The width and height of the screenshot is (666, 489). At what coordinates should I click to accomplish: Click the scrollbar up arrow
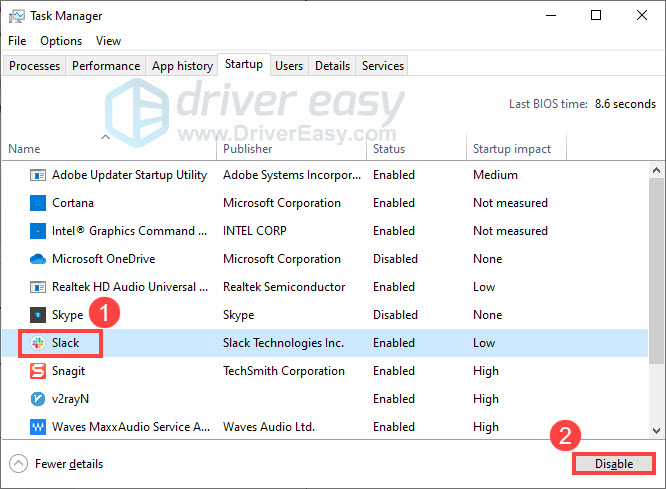coord(656,170)
